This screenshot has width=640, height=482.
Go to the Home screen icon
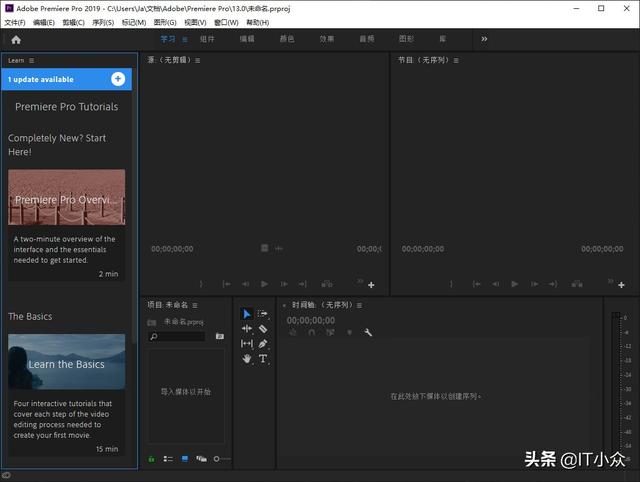coord(16,40)
